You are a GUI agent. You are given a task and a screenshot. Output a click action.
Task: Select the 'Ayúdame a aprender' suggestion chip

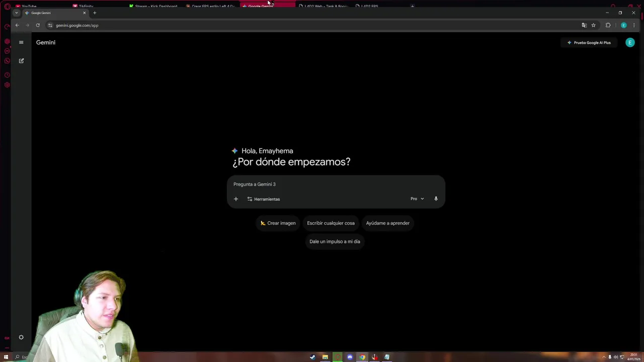click(387, 223)
